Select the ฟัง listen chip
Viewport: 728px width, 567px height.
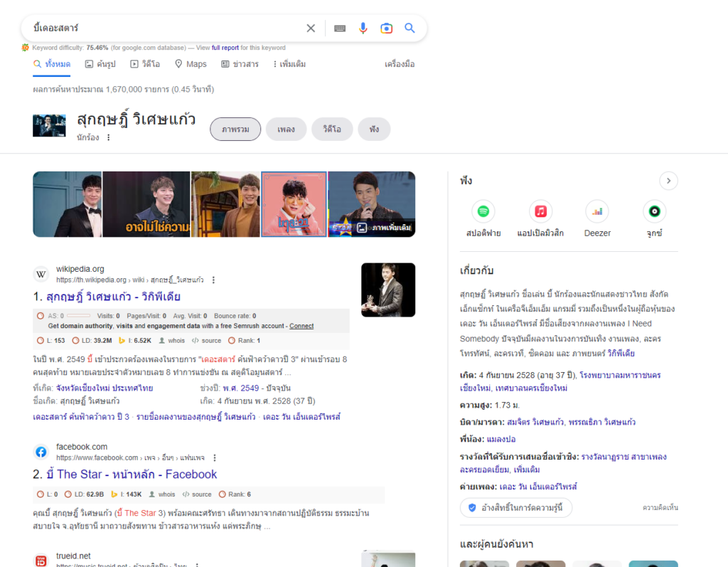pos(374,129)
